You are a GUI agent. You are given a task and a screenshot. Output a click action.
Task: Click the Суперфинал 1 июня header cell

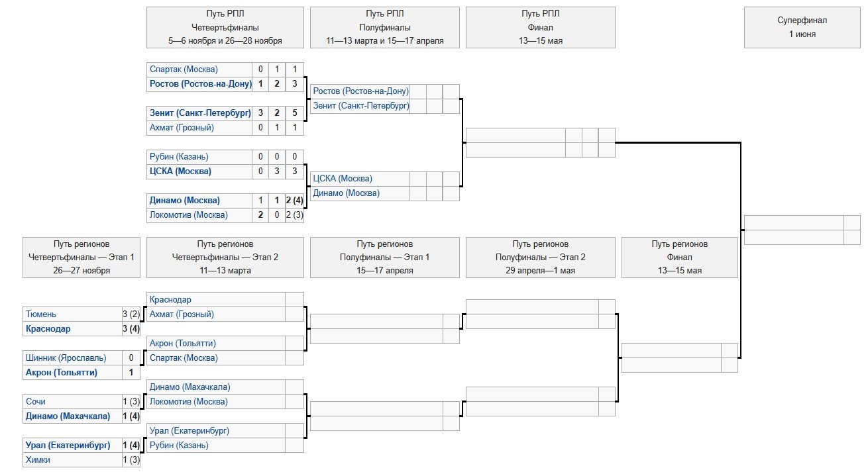(802, 27)
